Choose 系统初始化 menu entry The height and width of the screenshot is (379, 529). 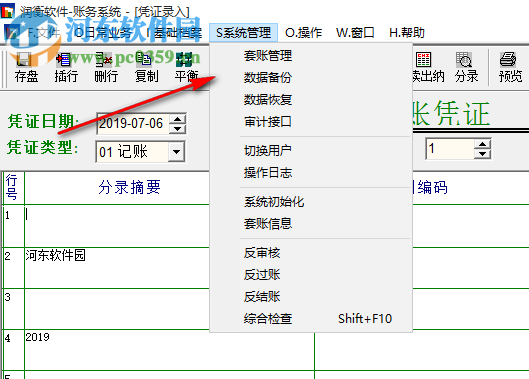(x=311, y=202)
